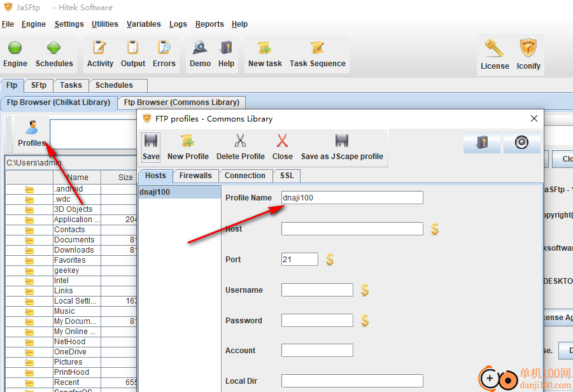Close the FTP profiles dialog window

pos(534,118)
